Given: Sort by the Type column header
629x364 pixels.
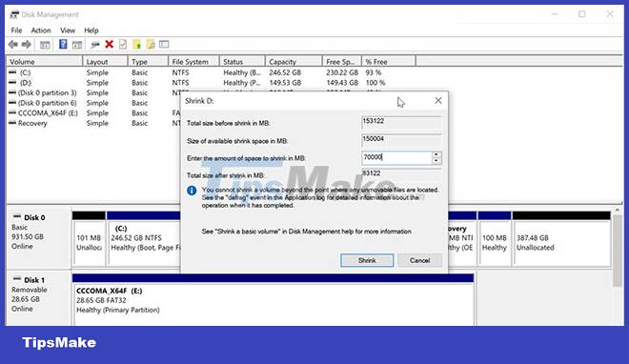Looking at the screenshot, I should pos(148,62).
